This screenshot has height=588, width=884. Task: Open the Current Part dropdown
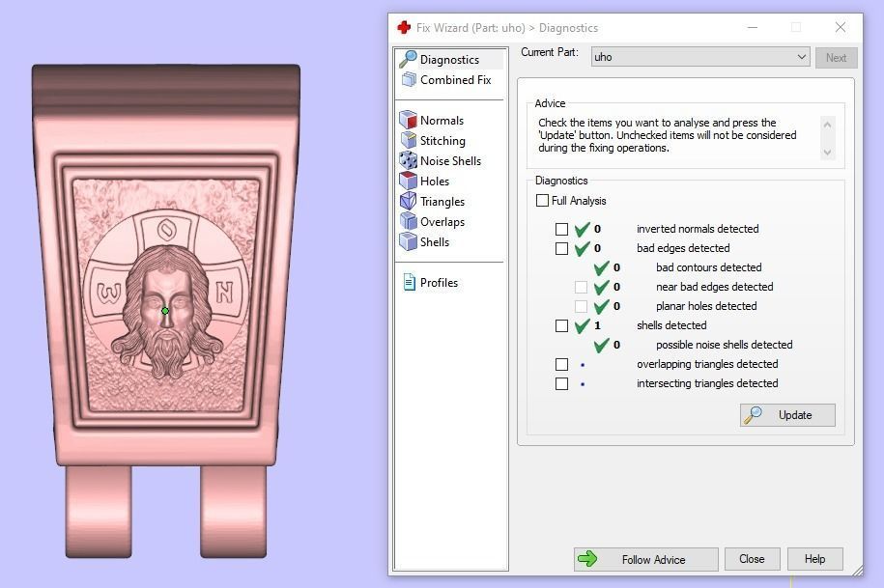click(x=700, y=57)
